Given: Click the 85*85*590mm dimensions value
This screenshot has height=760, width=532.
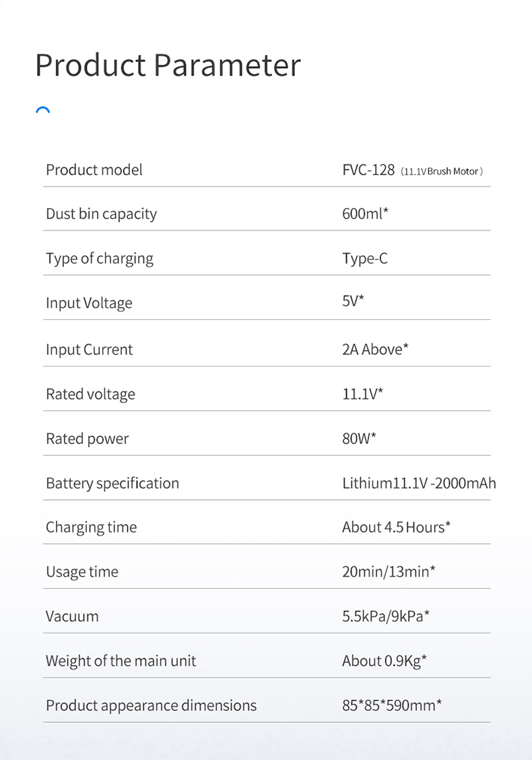Looking at the screenshot, I should click(x=392, y=705).
